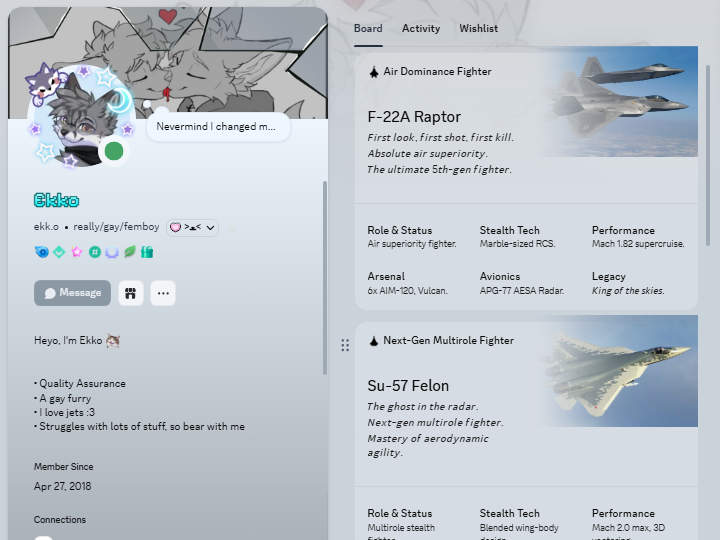Click the Su-57 Felon jet photo

[x=620, y=371]
